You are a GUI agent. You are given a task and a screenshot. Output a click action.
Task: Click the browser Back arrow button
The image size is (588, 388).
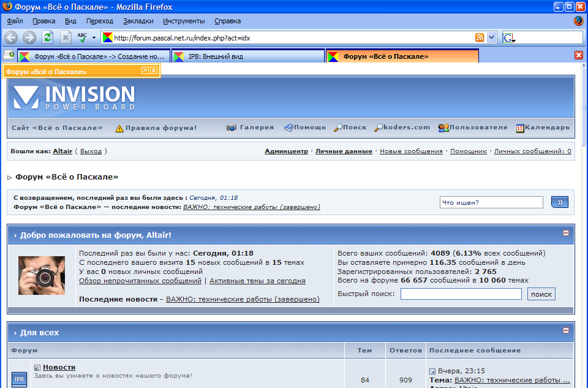pos(11,37)
